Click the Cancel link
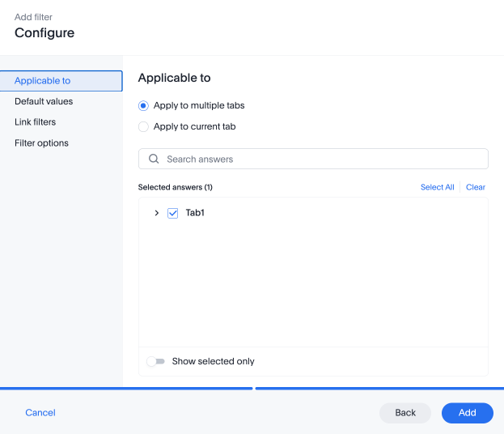The width and height of the screenshot is (504, 434). [40, 413]
